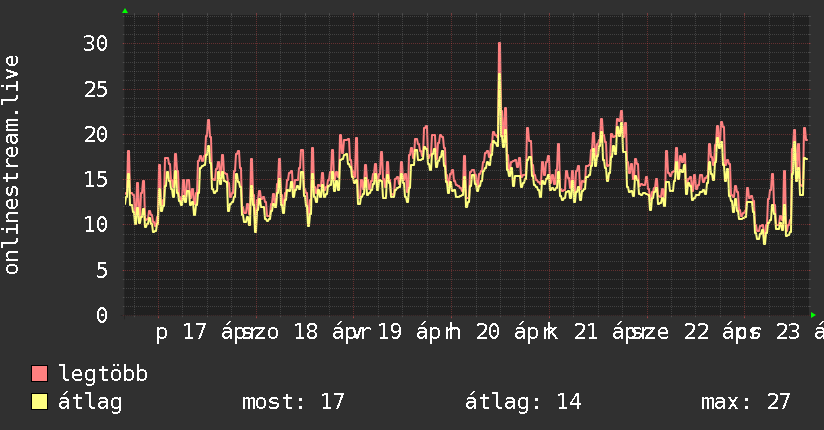Click the tallest spike peak at 30

pos(499,44)
